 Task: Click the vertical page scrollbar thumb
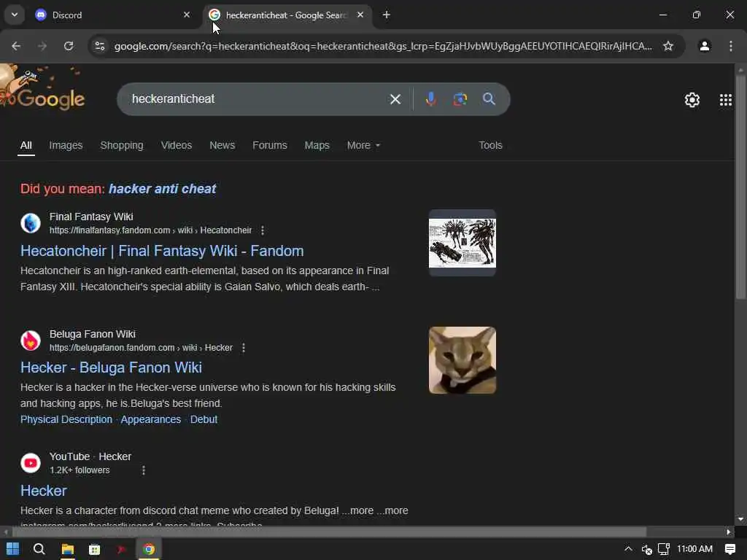(x=740, y=187)
